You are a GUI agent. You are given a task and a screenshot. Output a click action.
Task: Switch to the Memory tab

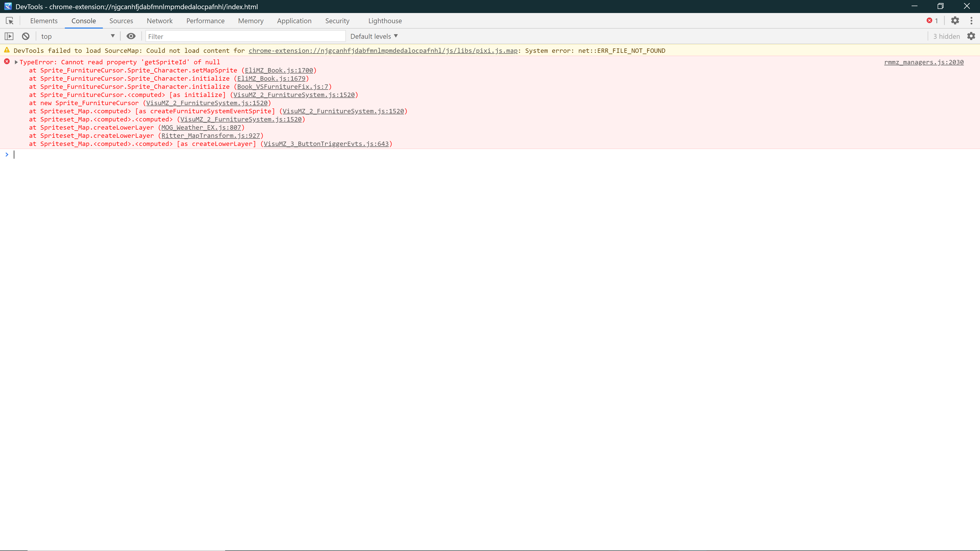click(251, 21)
